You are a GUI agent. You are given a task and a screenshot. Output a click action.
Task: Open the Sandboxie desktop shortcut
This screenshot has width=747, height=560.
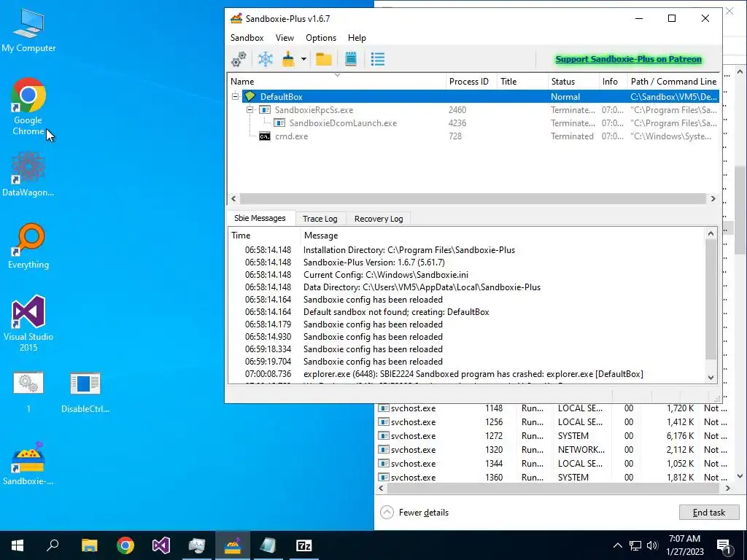coord(28,463)
